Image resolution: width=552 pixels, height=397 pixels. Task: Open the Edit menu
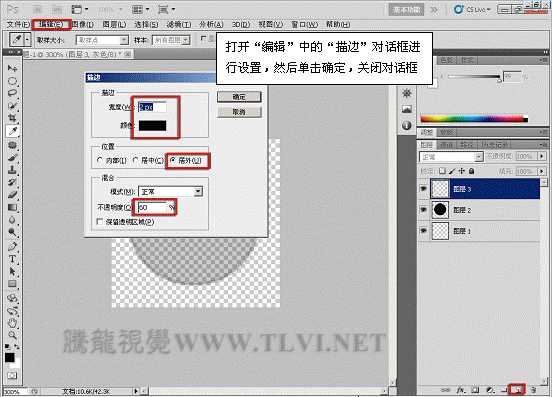coord(51,24)
